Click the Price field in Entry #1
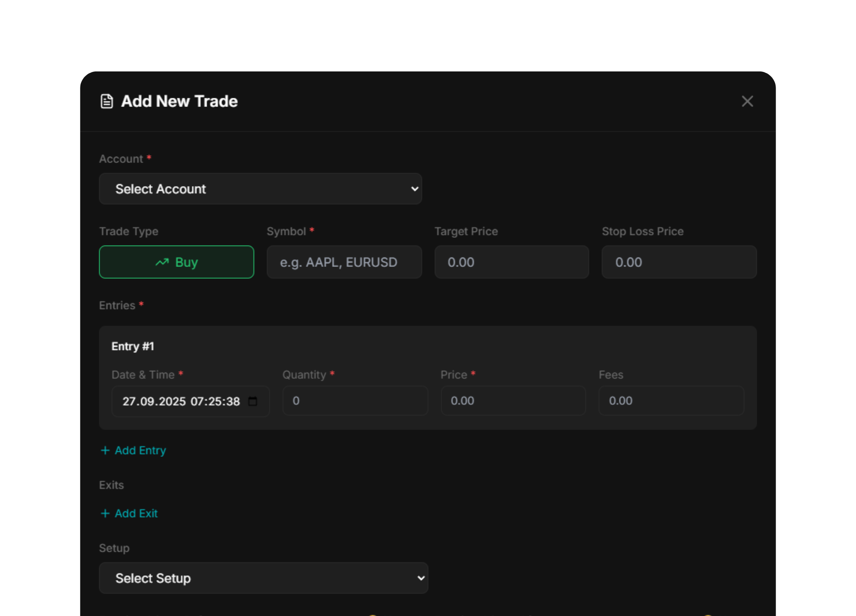 (x=513, y=401)
